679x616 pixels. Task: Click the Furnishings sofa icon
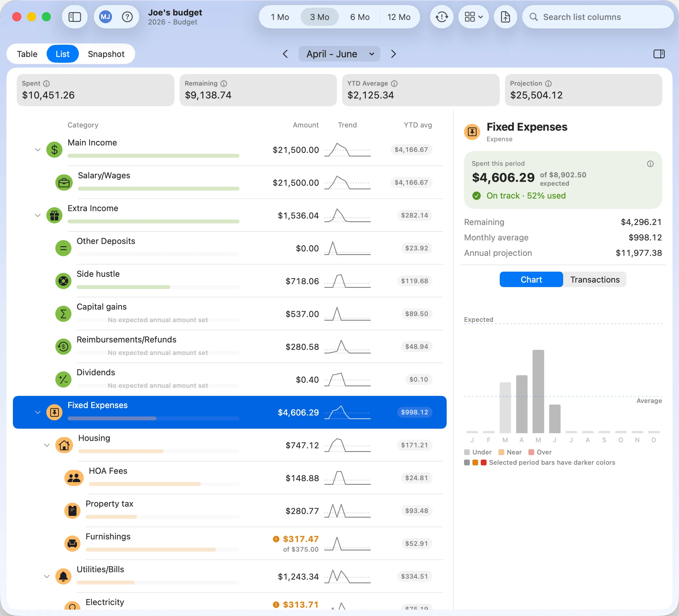click(72, 544)
